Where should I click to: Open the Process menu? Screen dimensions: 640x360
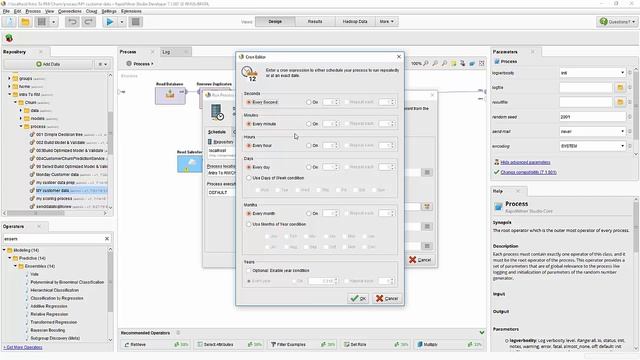(x=33, y=11)
